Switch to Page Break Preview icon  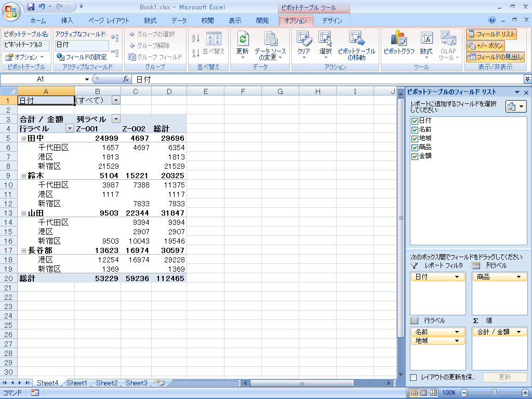(434, 393)
